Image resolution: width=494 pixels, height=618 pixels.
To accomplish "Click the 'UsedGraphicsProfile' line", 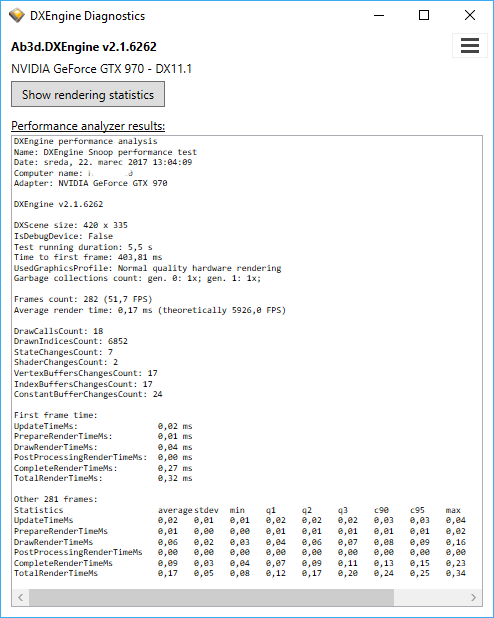I will (x=147, y=268).
